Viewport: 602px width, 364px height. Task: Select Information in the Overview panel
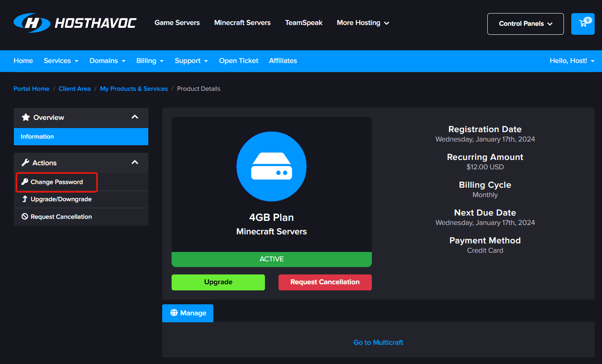81,137
